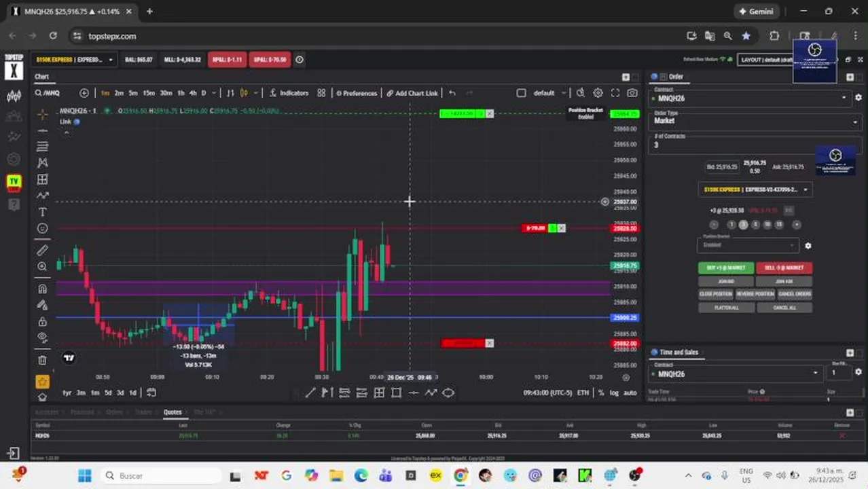This screenshot has height=489, width=868.
Task: Open chart settings gear icon
Action: coord(598,93)
